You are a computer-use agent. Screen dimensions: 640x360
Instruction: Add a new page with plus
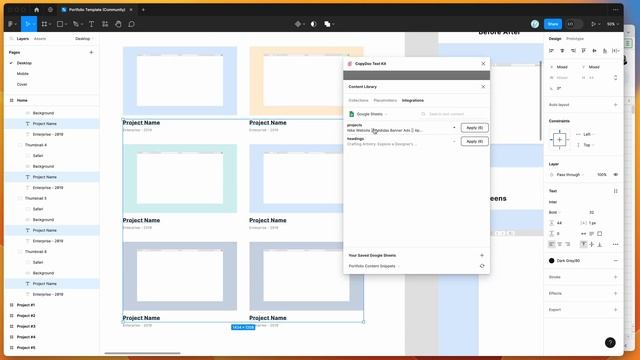(x=91, y=52)
